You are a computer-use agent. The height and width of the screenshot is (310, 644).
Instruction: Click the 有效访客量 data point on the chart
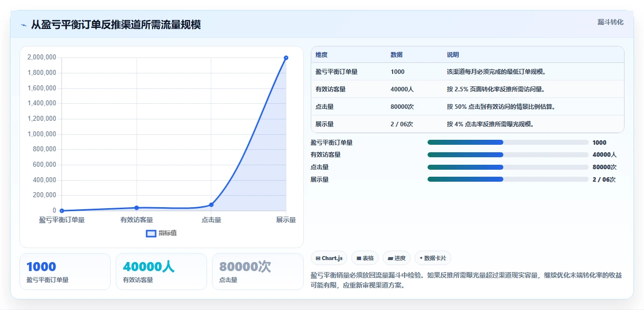137,208
